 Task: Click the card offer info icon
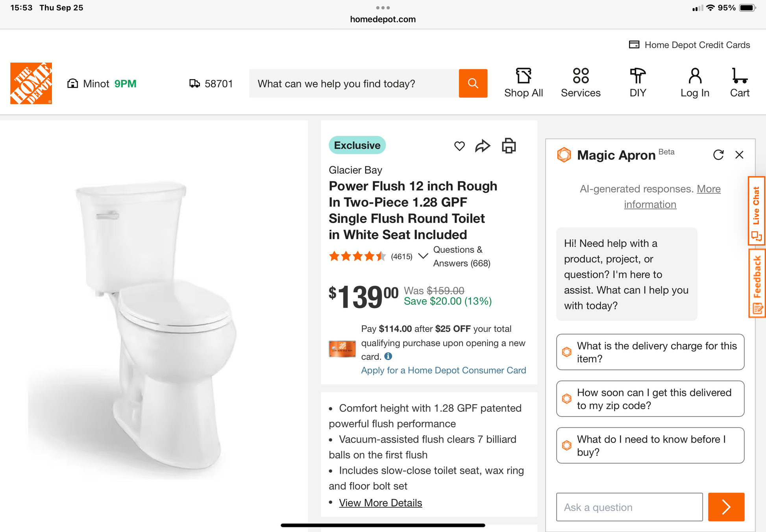pyautogui.click(x=389, y=356)
